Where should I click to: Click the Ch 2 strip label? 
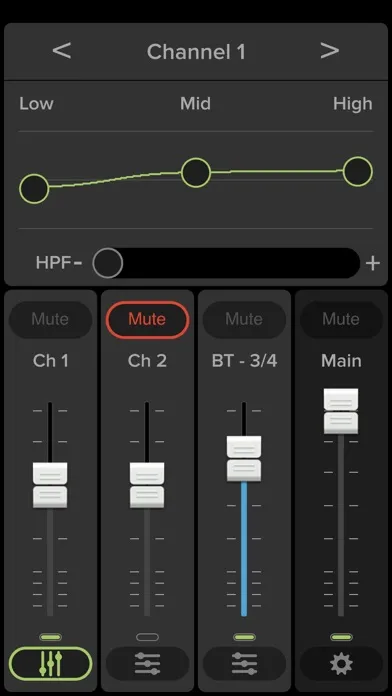coord(147,361)
